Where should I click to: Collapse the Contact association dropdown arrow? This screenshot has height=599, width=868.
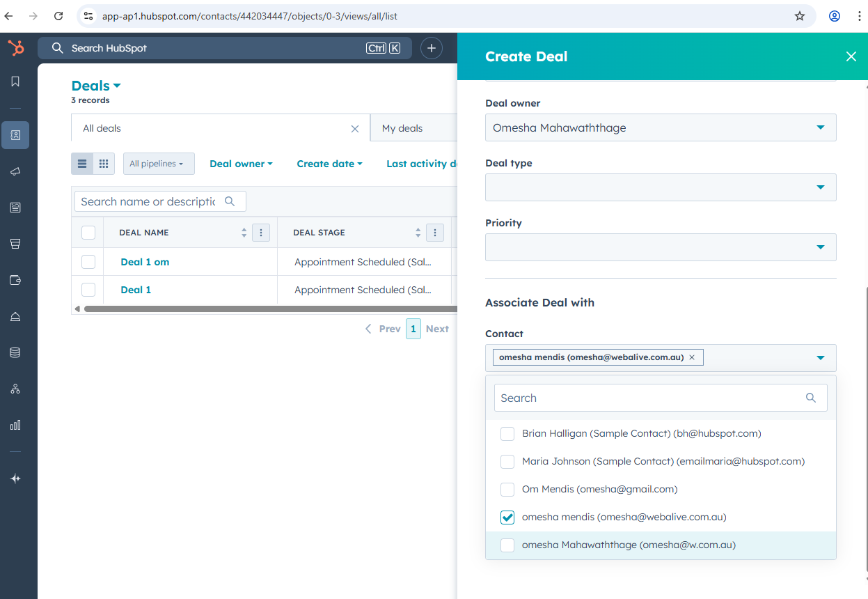[821, 358]
